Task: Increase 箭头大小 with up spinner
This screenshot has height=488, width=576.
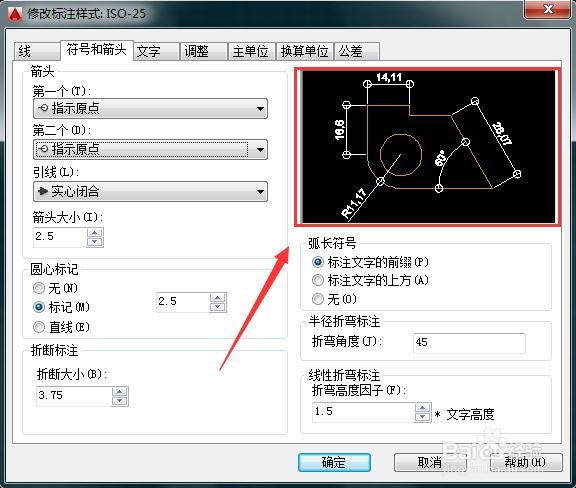Action: tap(95, 233)
